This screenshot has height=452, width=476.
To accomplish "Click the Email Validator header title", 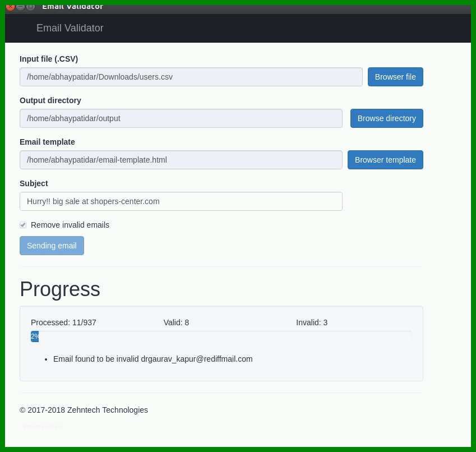I will click(70, 28).
